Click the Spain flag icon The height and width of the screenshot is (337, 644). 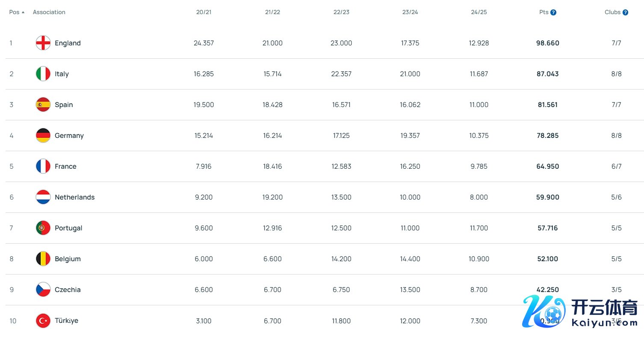(43, 104)
